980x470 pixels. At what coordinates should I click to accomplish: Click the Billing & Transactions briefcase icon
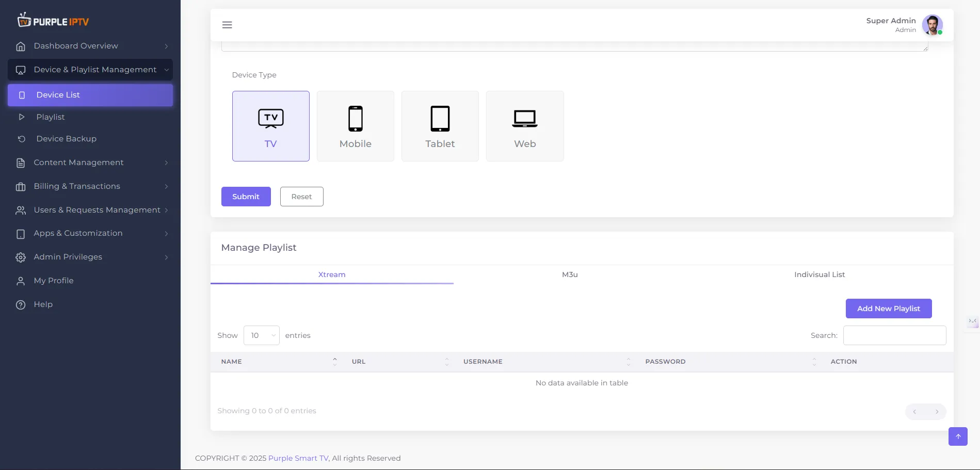click(x=21, y=186)
